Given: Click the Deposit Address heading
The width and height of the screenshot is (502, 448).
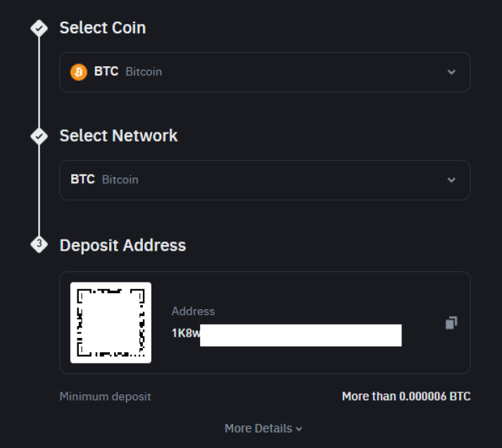Looking at the screenshot, I should (123, 245).
